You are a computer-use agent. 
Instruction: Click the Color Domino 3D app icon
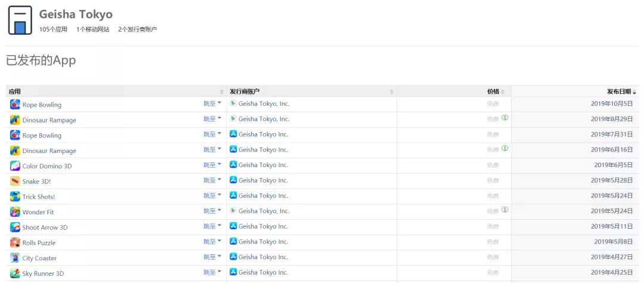point(15,166)
